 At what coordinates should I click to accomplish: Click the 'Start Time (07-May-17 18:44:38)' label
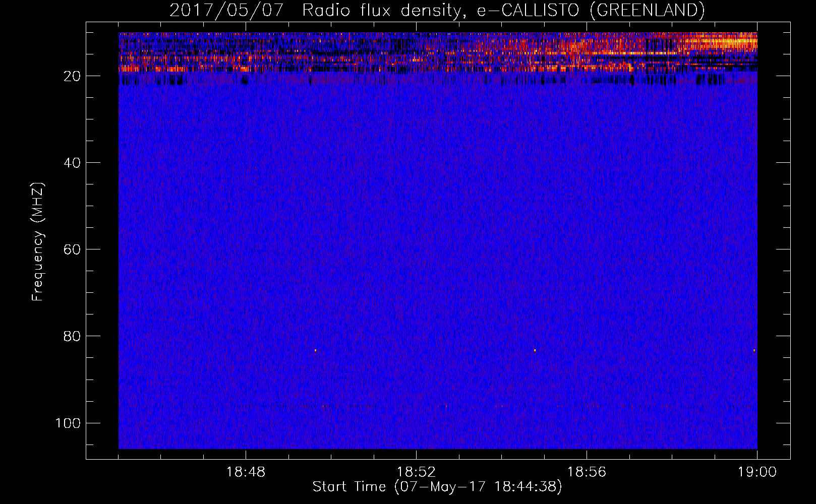437,487
